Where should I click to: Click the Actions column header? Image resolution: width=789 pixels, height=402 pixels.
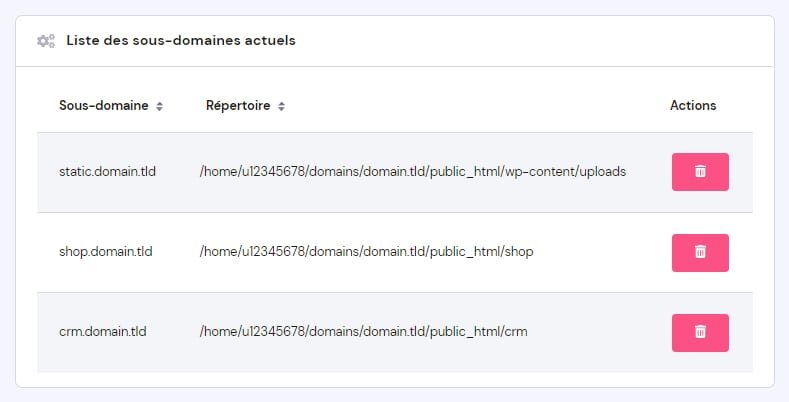coord(693,106)
